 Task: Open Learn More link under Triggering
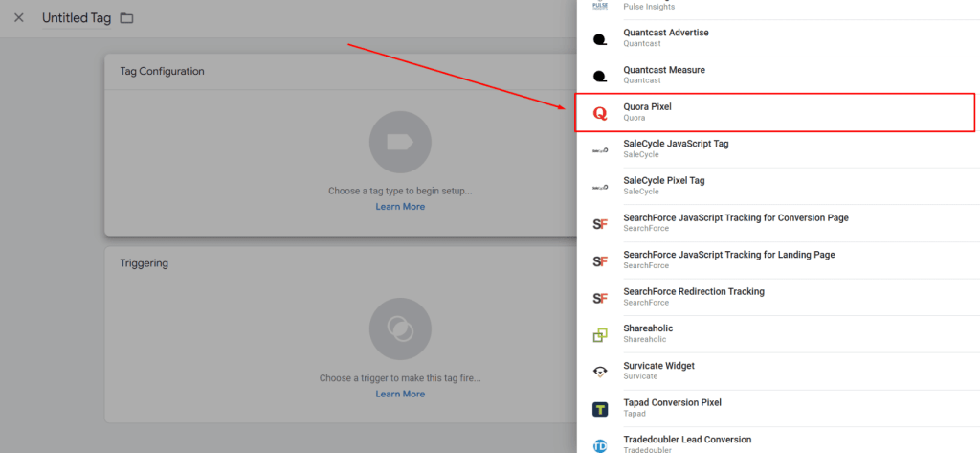[400, 394]
